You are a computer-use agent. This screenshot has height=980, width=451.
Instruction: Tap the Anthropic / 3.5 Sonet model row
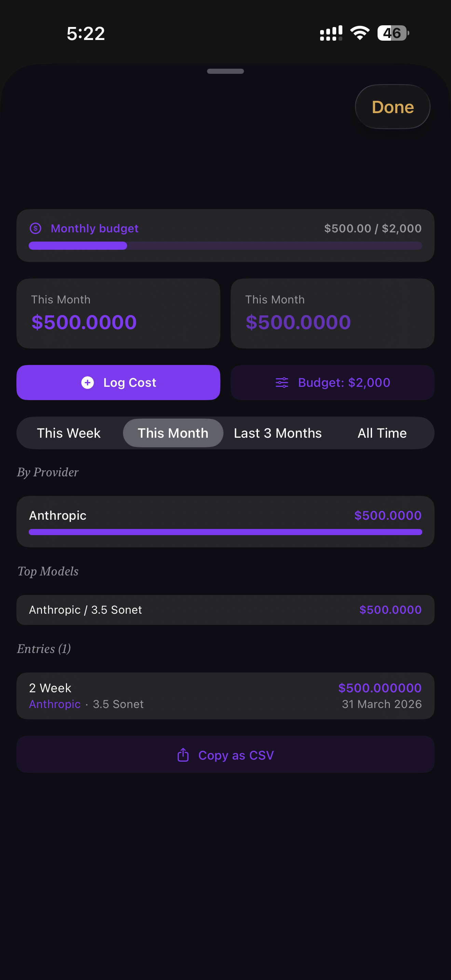[225, 610]
